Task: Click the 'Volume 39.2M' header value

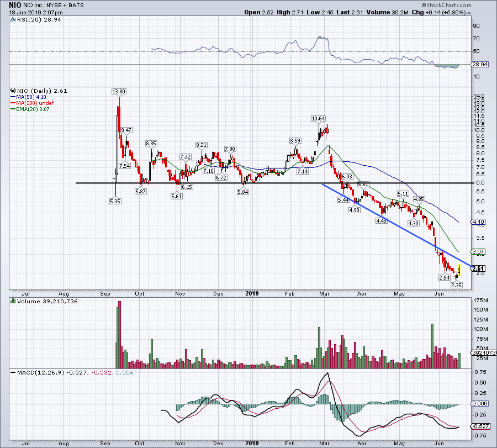Action: [387, 12]
